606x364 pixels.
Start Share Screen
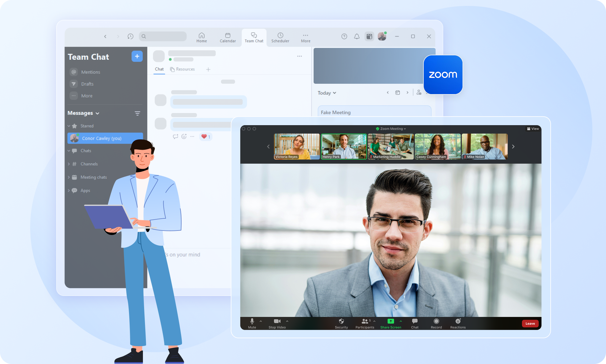pyautogui.click(x=391, y=323)
